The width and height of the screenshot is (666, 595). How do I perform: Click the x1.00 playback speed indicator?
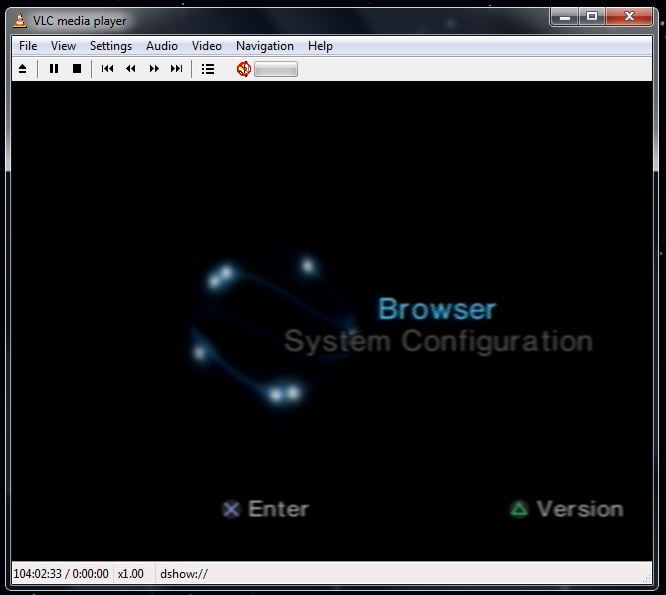click(130, 574)
